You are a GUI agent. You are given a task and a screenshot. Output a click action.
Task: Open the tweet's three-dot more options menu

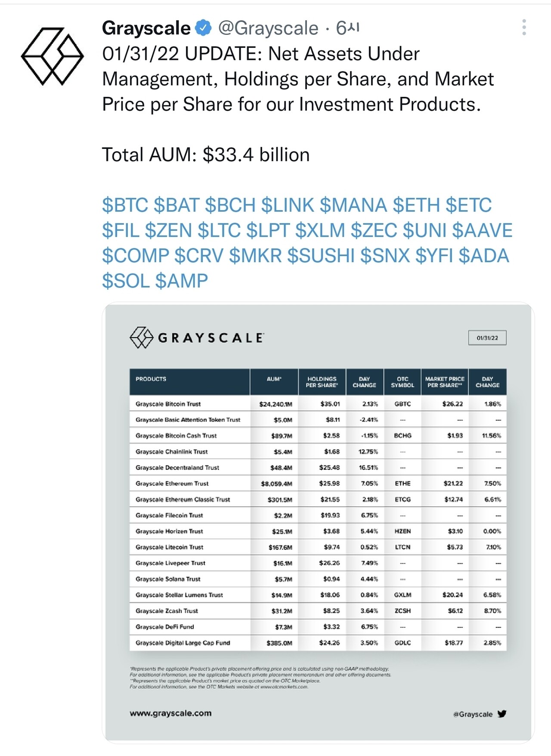click(523, 28)
